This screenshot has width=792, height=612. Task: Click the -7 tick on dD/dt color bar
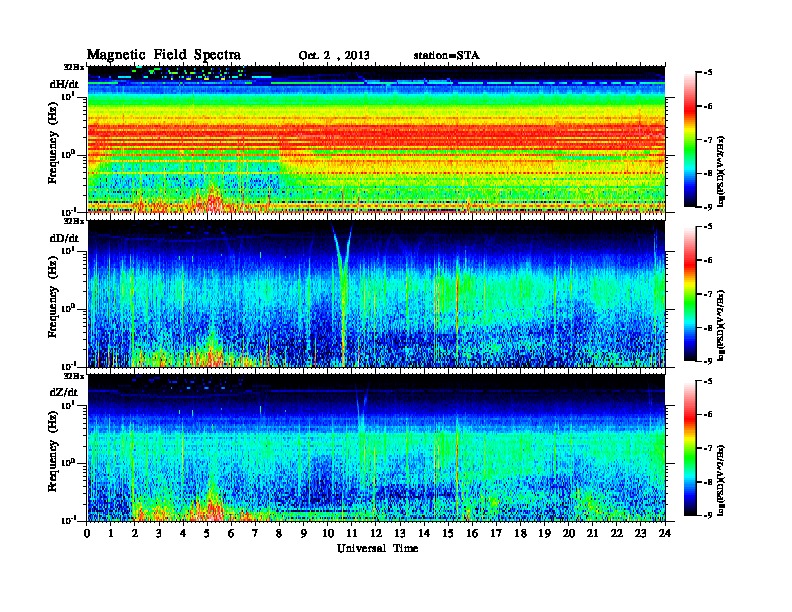tap(708, 294)
